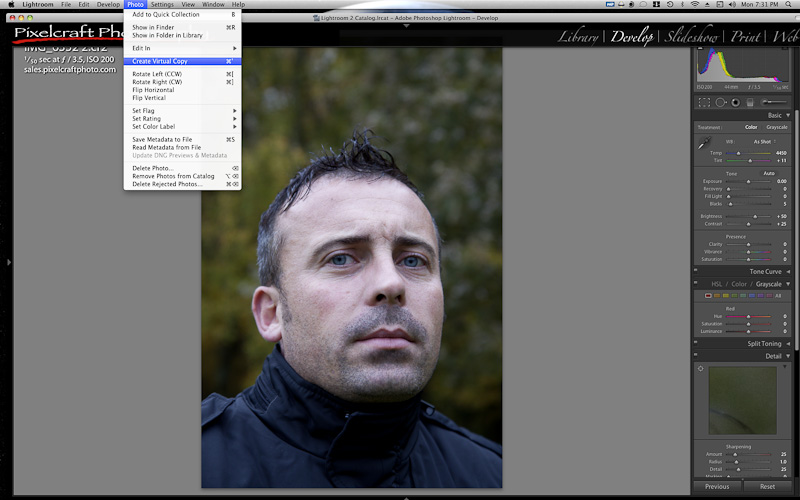Switch to the Print module
Image resolution: width=800 pixels, height=500 pixels.
coord(745,37)
